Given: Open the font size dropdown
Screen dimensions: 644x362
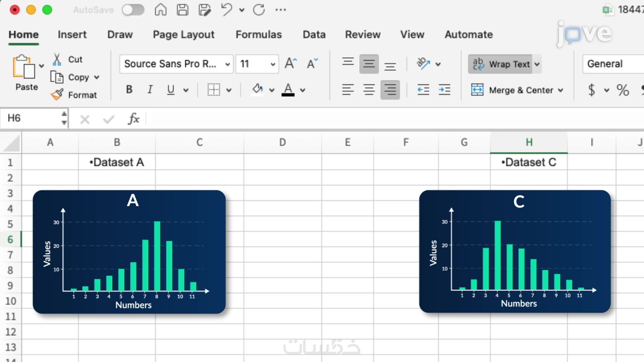Looking at the screenshot, I should click(x=273, y=64).
